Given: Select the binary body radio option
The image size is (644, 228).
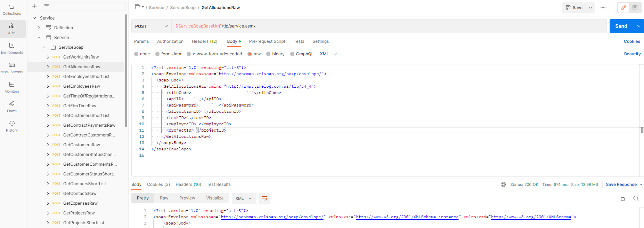Looking at the screenshot, I should pyautogui.click(x=268, y=54).
